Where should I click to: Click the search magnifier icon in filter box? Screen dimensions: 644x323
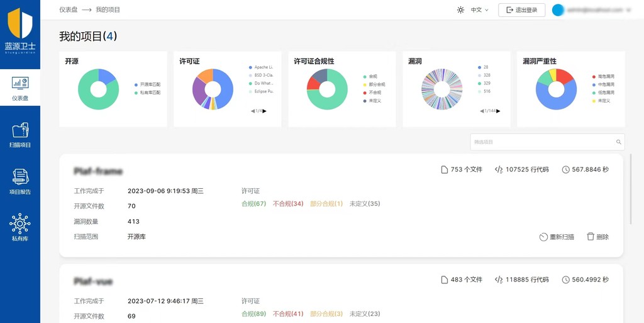pyautogui.click(x=619, y=142)
